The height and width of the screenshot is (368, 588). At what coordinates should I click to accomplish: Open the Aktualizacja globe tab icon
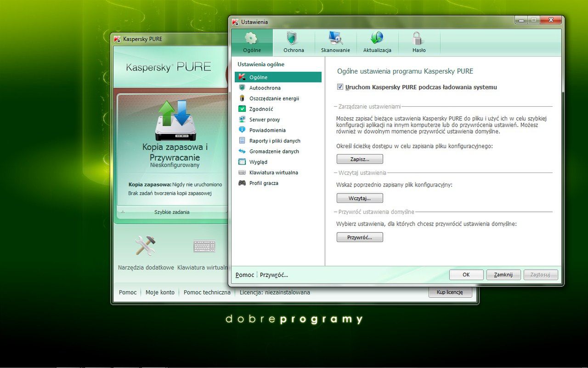coord(377,38)
